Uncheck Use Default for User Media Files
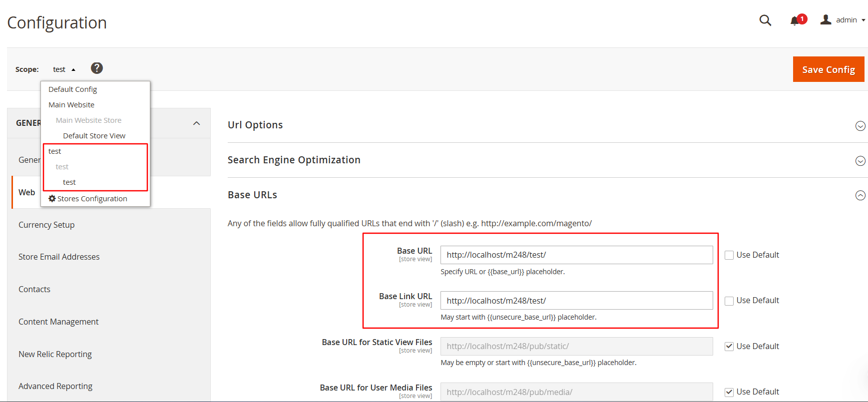The height and width of the screenshot is (402, 868). pyautogui.click(x=729, y=392)
